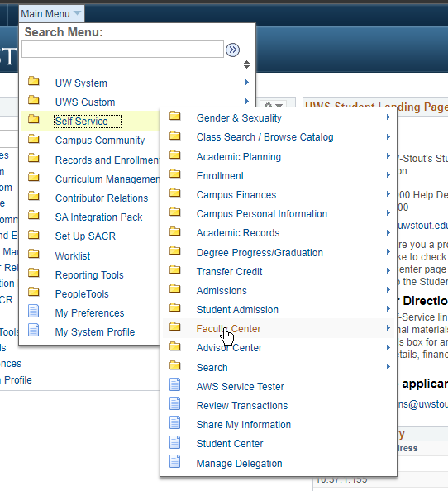Open the Admissions submenu entry

[x=222, y=291]
